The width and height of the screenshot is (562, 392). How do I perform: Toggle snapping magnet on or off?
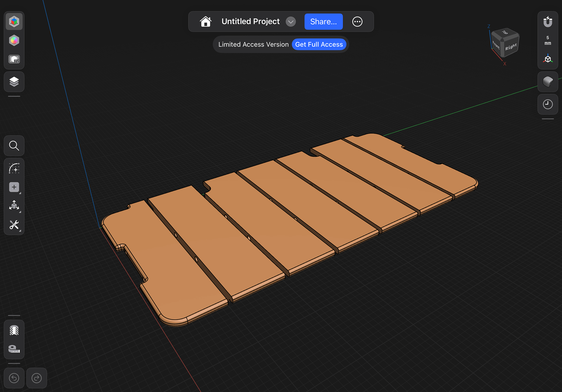(x=548, y=22)
